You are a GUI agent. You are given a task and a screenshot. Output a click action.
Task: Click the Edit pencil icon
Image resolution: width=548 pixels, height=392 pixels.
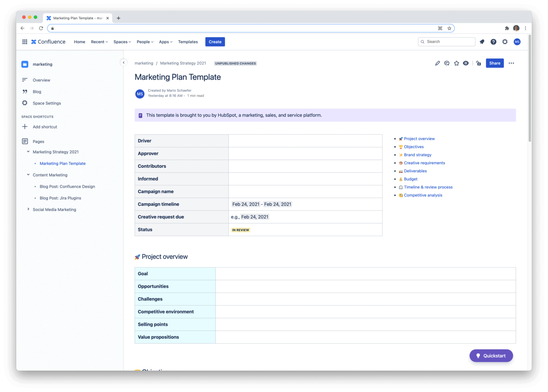[x=437, y=63]
